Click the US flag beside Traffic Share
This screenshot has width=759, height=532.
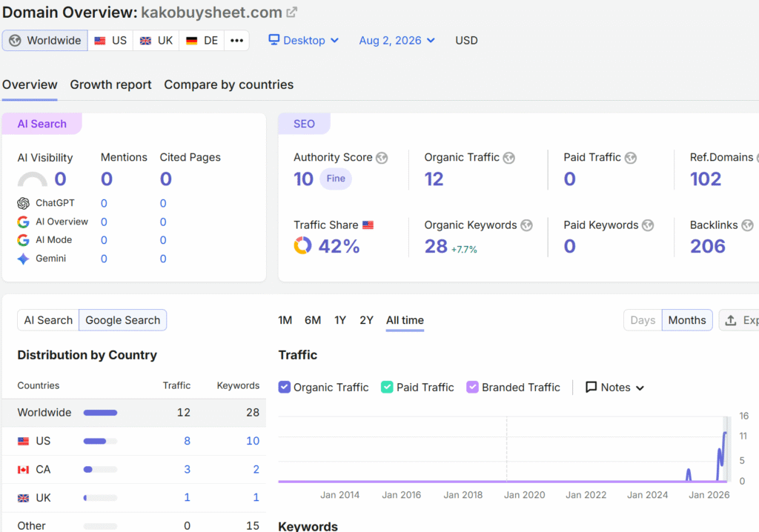click(x=368, y=225)
